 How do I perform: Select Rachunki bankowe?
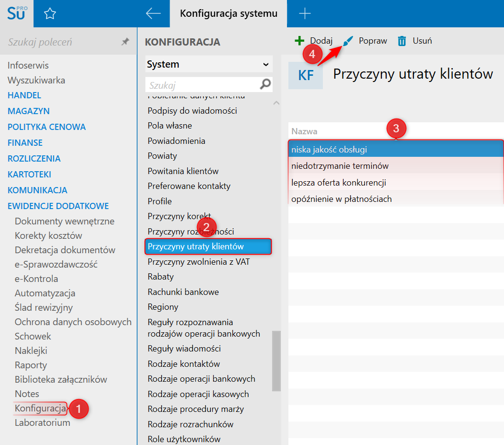tap(183, 292)
